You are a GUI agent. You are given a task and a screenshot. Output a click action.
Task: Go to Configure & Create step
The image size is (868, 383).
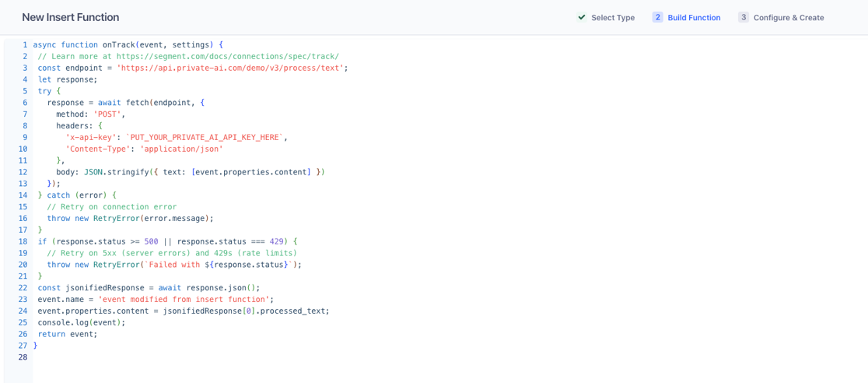pyautogui.click(x=789, y=18)
